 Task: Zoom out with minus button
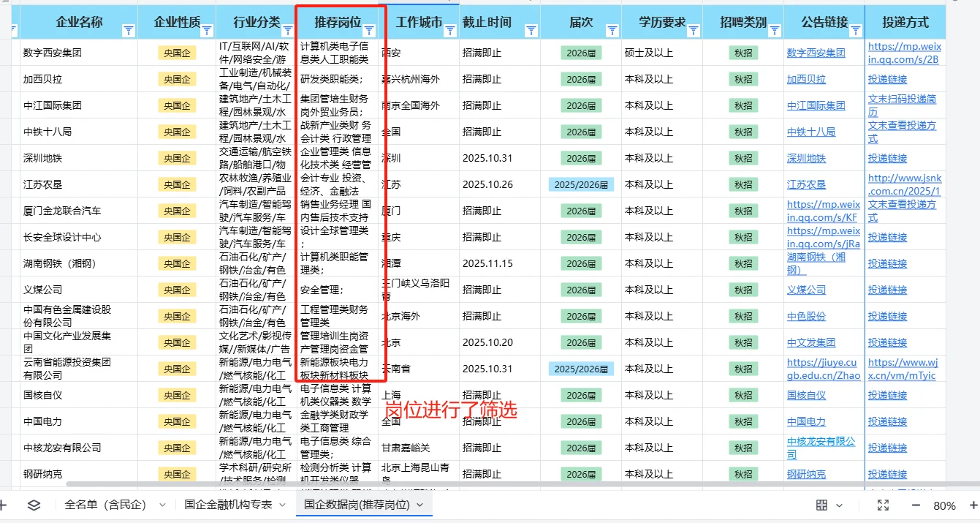[x=916, y=505]
